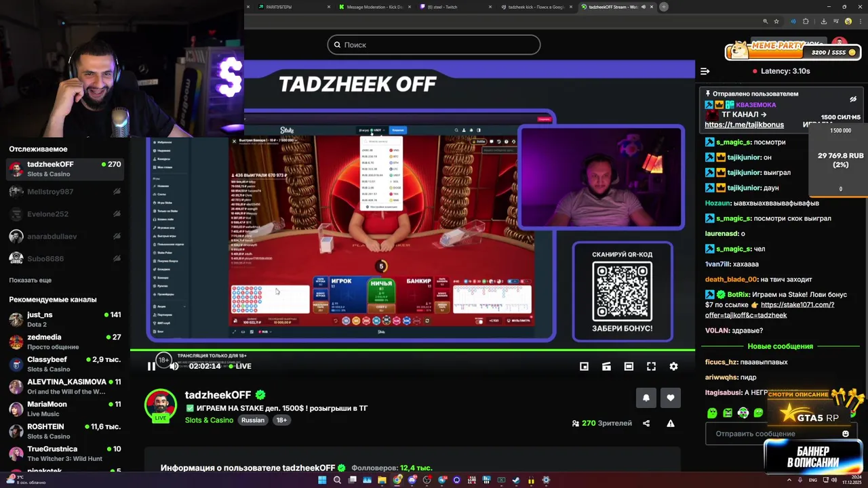Click the Поиск search field
Screen dimensions: 868x488
[x=434, y=45]
